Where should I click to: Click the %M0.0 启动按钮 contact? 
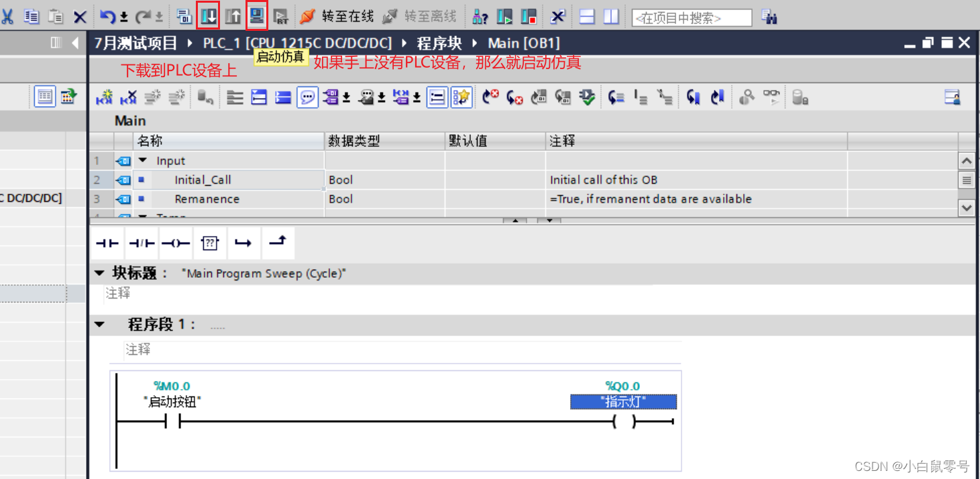point(172,421)
